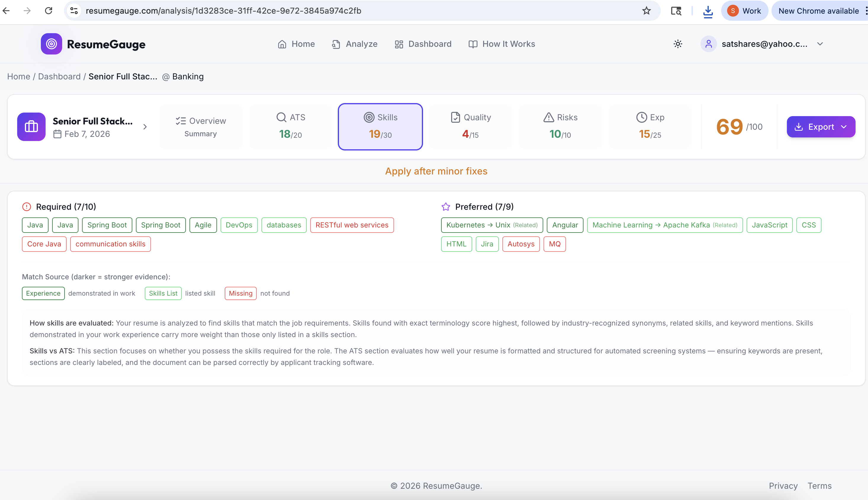Click the Kubernetes related skill chip
Viewport: 868px width, 500px height.
(491, 225)
